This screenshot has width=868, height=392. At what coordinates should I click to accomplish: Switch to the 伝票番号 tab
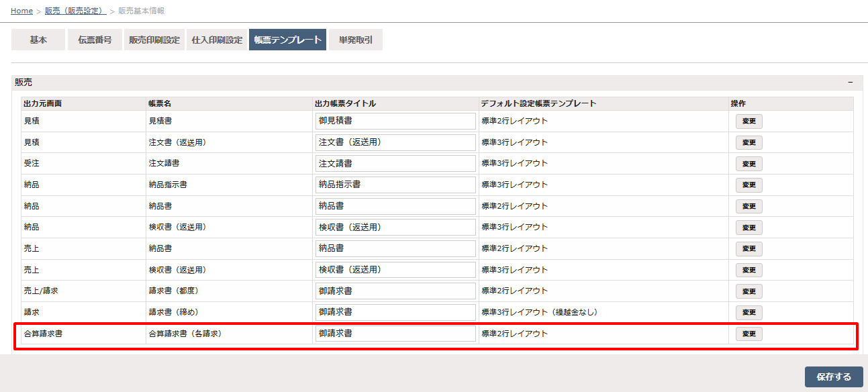click(95, 40)
